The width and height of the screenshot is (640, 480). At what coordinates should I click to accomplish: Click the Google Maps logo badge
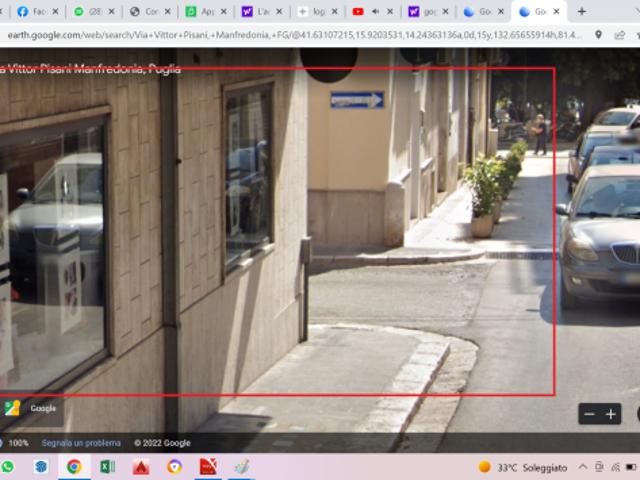pos(12,408)
